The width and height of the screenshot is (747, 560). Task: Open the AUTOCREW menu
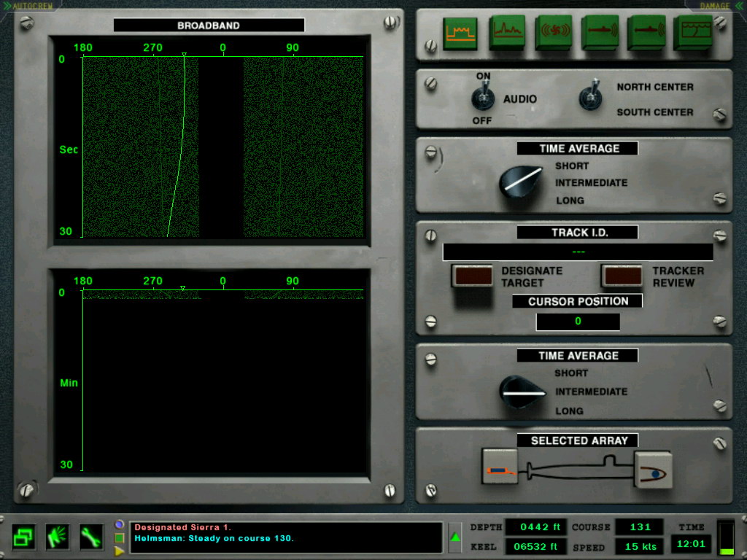[x=29, y=6]
